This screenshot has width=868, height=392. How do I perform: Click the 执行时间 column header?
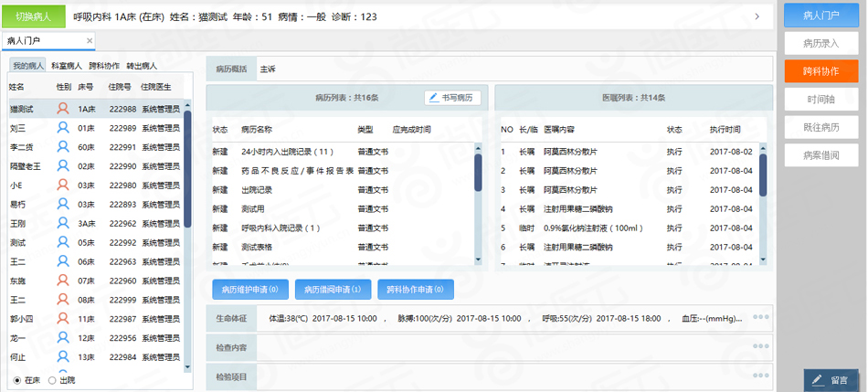(x=725, y=130)
